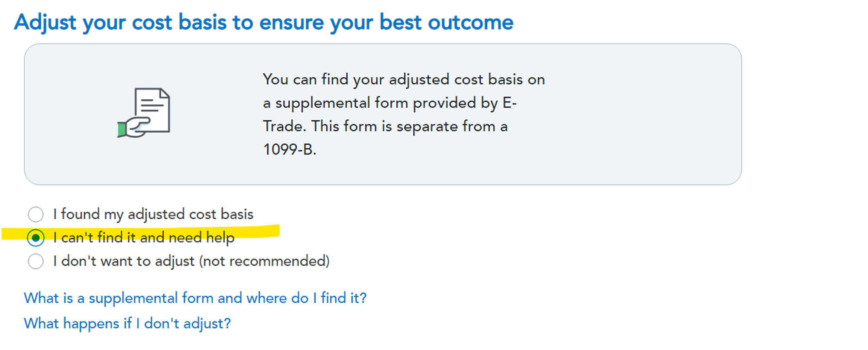868x350 pixels.
Task: Click "a supplemental form provided by E-" line
Action: (389, 103)
